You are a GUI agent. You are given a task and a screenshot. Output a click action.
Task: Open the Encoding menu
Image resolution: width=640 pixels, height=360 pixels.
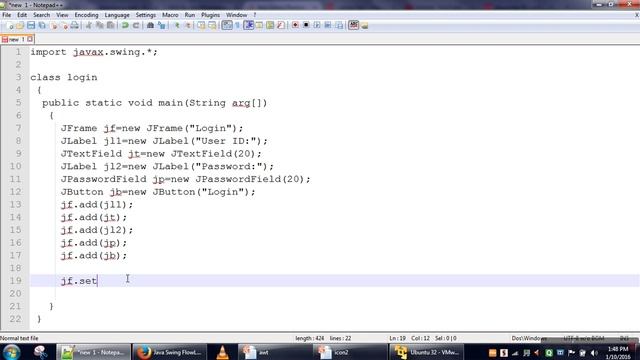[87, 15]
